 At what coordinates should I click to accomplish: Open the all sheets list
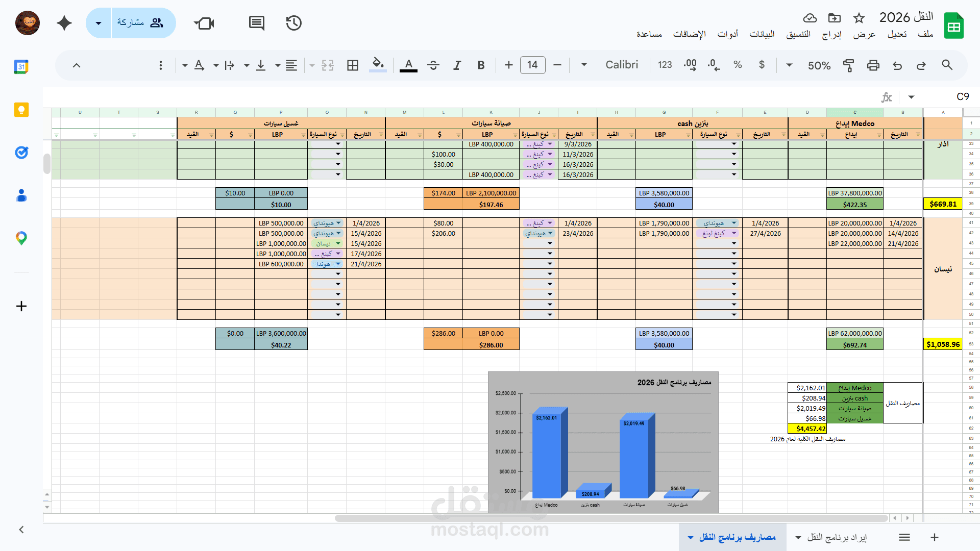[x=904, y=537]
